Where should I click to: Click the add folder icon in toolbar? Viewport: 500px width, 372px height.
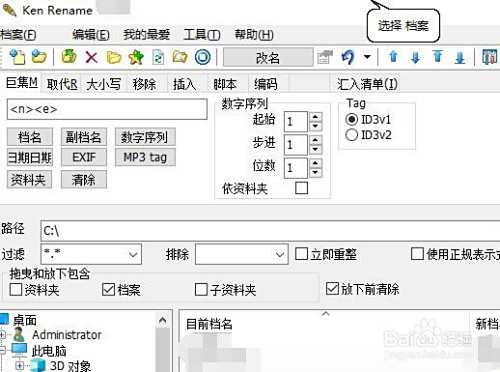(x=39, y=57)
